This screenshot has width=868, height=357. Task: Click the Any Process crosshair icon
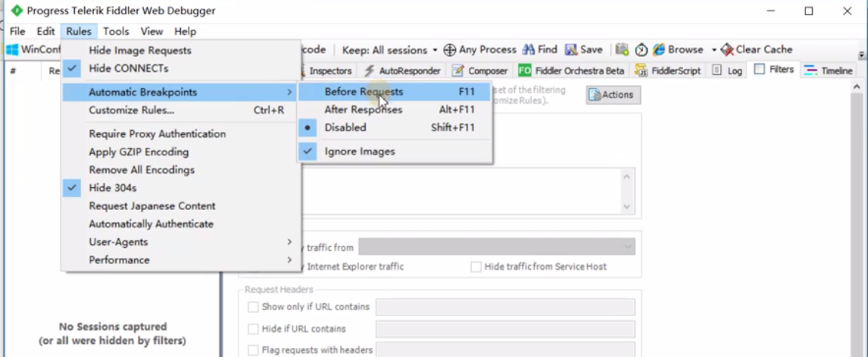(x=449, y=50)
